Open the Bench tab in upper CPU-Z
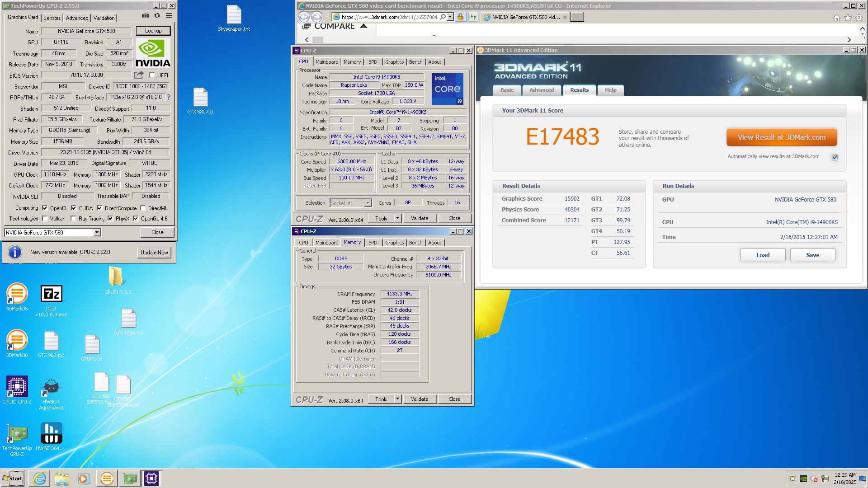The height and width of the screenshot is (488, 868). point(415,62)
